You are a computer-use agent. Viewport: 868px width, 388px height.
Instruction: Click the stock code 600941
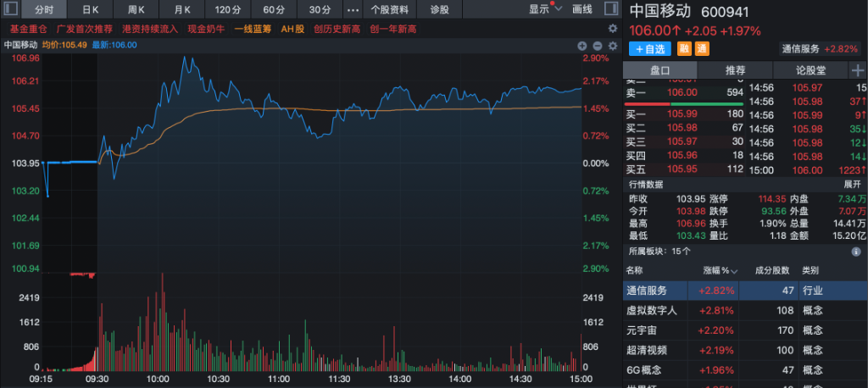pos(724,12)
